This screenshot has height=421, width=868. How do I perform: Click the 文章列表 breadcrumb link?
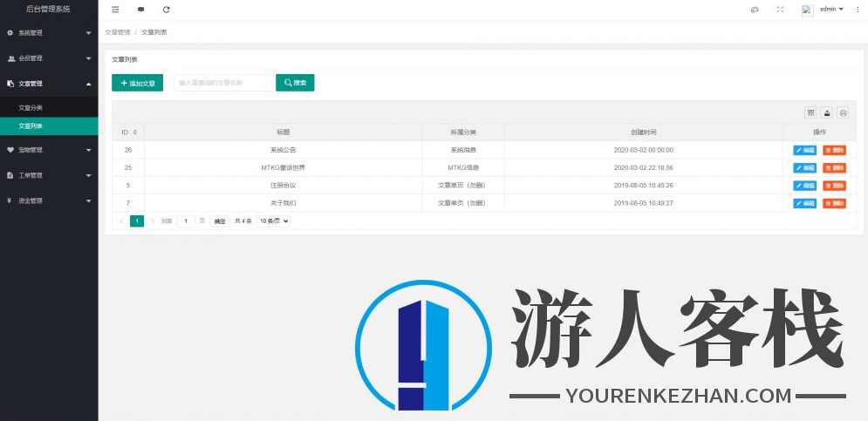(x=154, y=32)
